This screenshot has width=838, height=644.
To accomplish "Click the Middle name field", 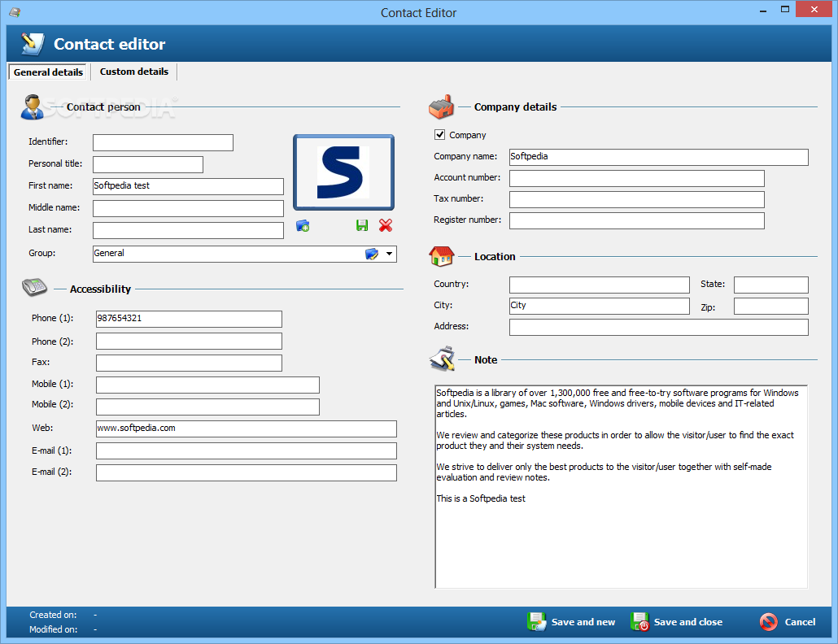I will coord(188,208).
